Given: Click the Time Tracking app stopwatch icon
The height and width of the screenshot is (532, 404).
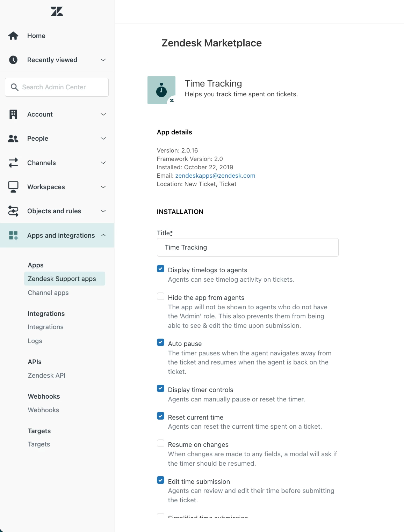Looking at the screenshot, I should [161, 90].
